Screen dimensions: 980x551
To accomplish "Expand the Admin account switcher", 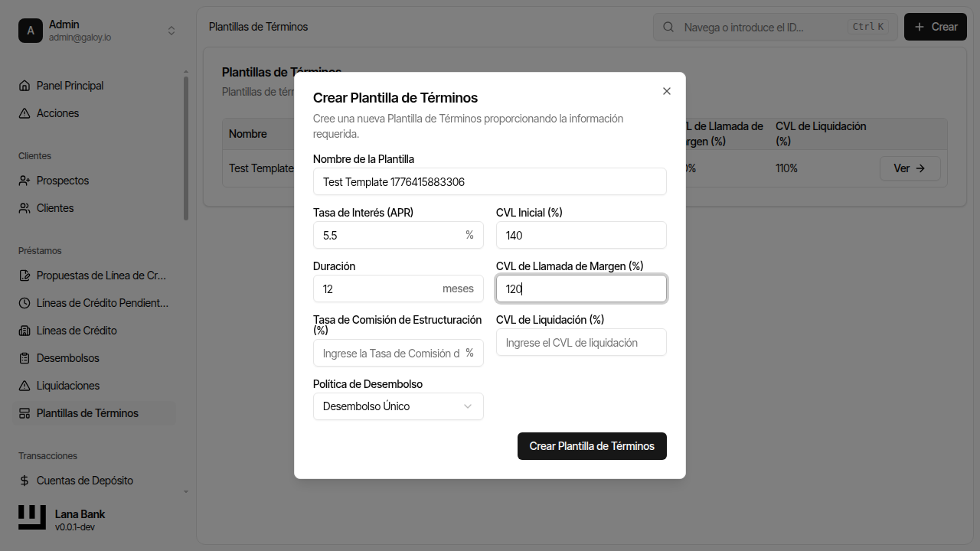I will pos(171,31).
